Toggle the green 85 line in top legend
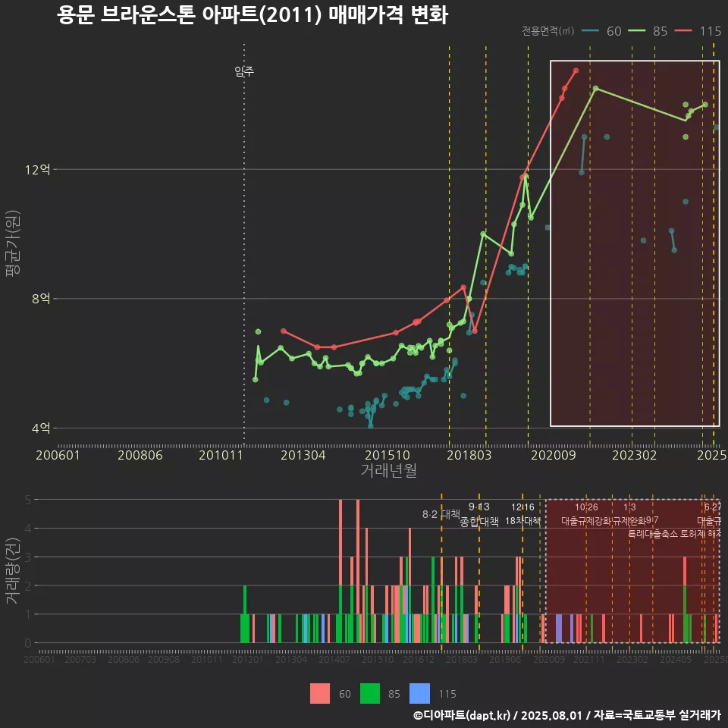Viewport: 728px width, 728px height. [x=636, y=31]
